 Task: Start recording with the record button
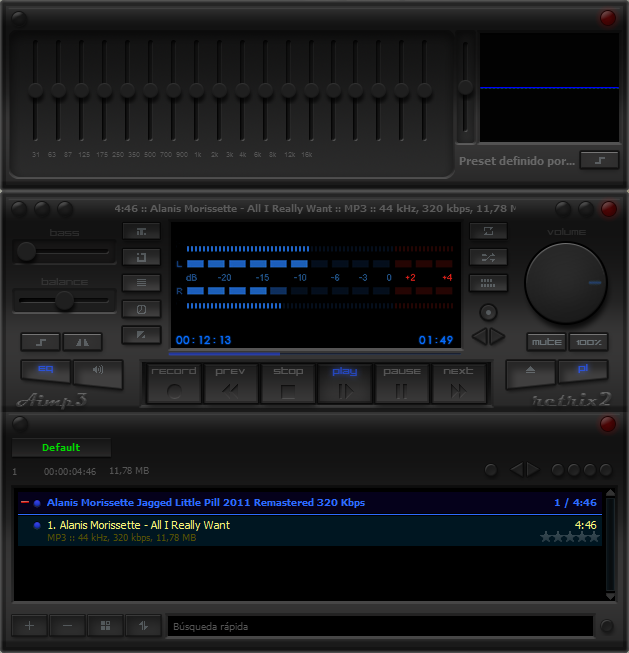[x=174, y=384]
